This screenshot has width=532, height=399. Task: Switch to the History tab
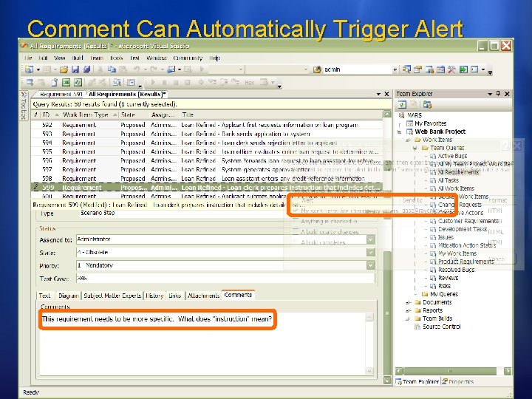[x=154, y=296]
